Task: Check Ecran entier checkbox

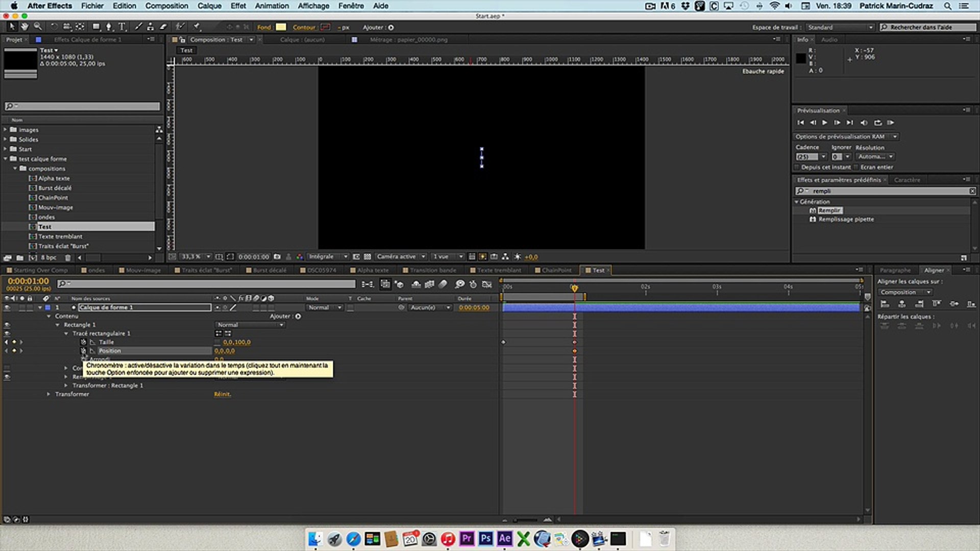Action: coord(856,167)
